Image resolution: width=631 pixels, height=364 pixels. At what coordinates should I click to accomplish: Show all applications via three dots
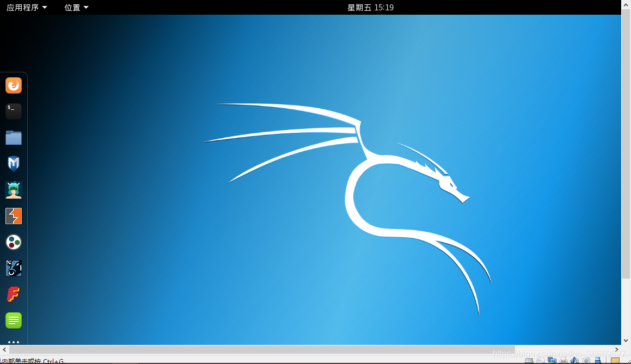[x=13, y=342]
